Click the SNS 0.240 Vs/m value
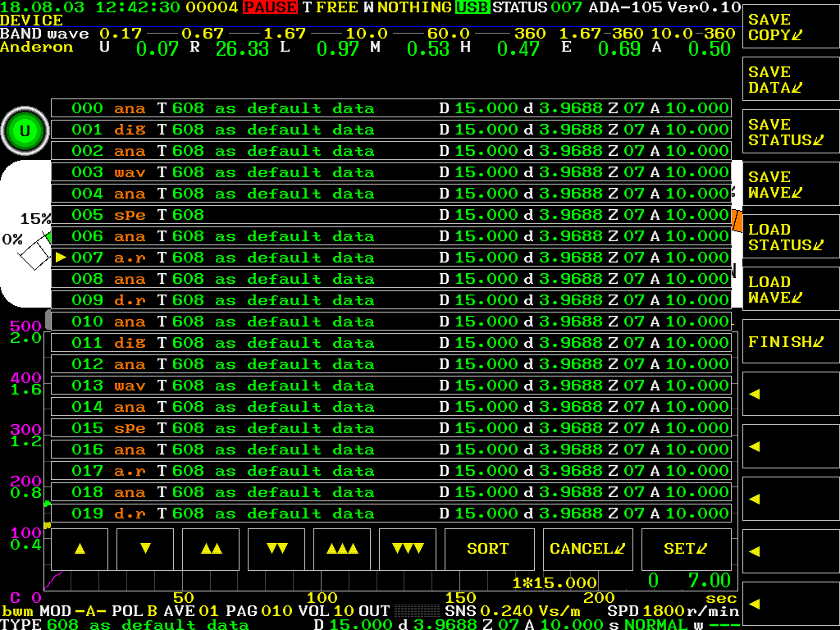Screen dimensions: 840x630 pyautogui.click(x=512, y=611)
